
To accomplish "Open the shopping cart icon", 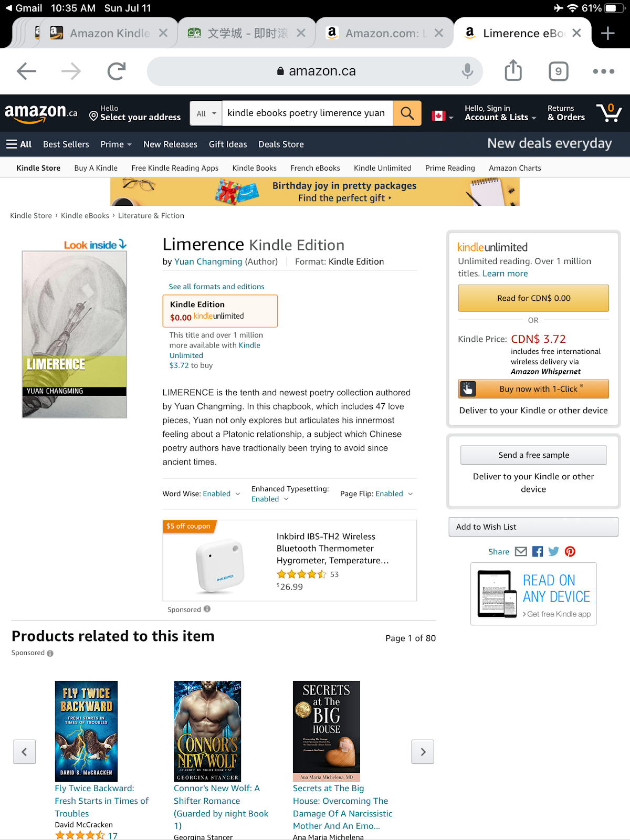I will (x=609, y=113).
